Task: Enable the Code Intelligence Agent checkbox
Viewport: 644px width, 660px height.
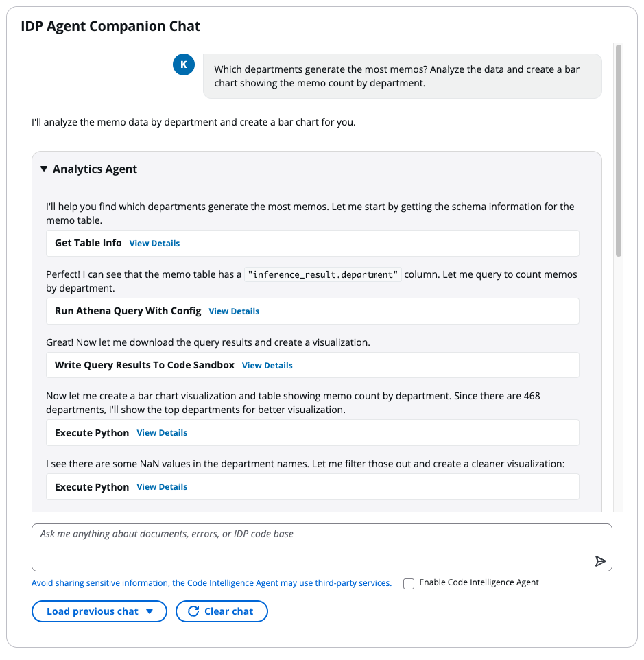Action: click(x=409, y=583)
